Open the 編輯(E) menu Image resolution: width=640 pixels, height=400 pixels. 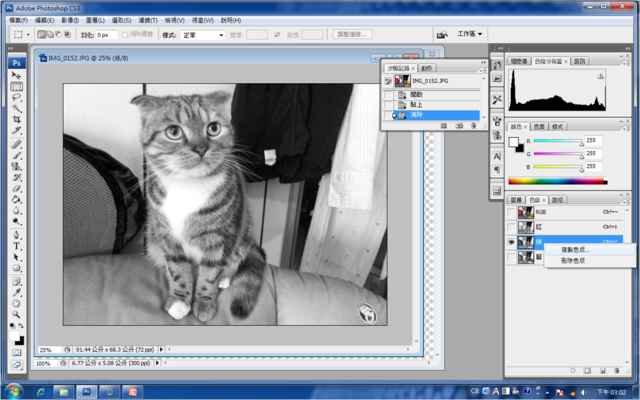(44, 20)
